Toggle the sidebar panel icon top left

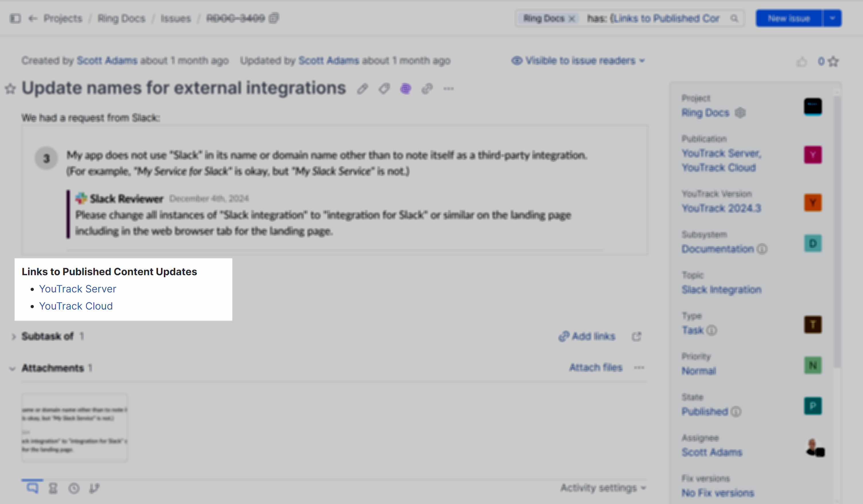click(15, 19)
